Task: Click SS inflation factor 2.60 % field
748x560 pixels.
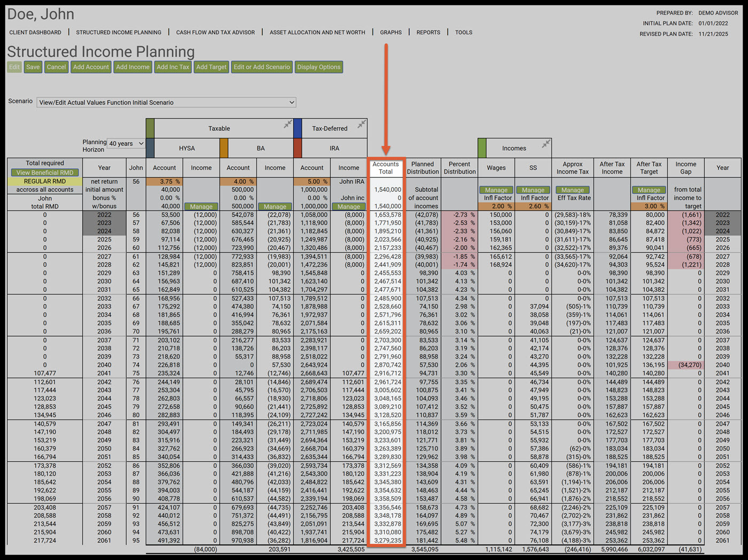Action: coord(533,206)
